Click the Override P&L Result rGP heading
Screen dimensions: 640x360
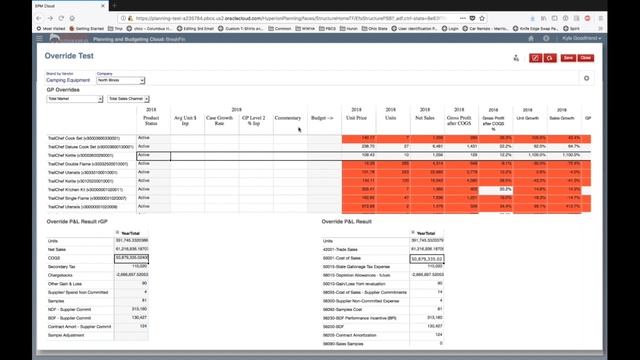click(77, 222)
